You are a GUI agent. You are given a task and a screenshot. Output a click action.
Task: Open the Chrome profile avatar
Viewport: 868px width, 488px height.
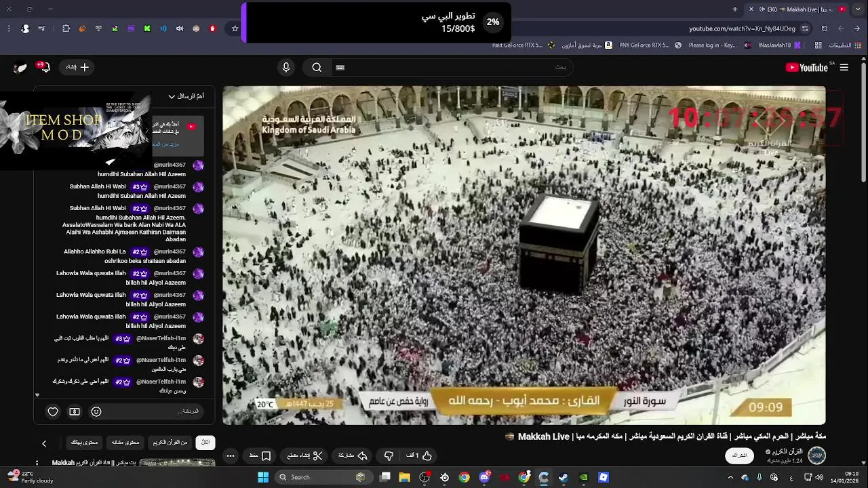click(x=25, y=28)
